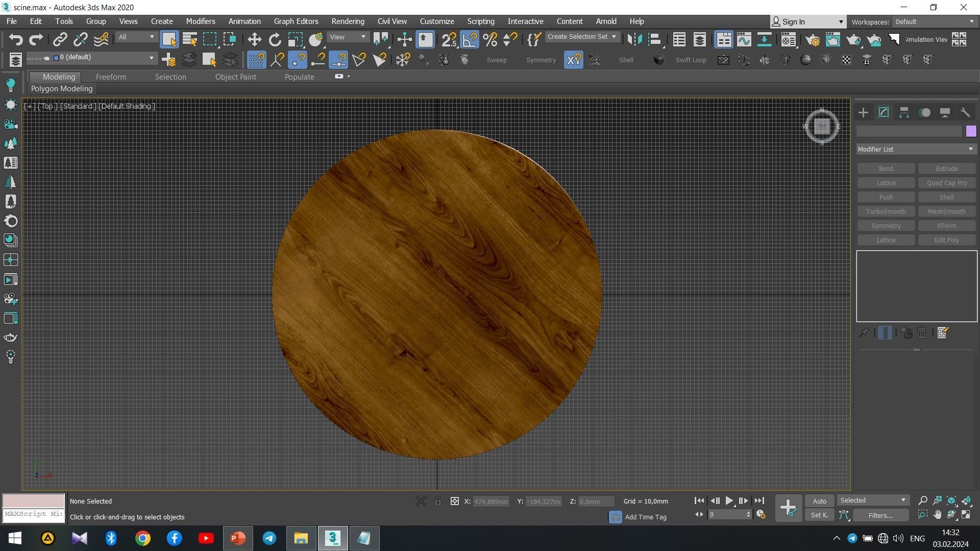Image resolution: width=980 pixels, height=551 pixels.
Task: Open the All selection filter dropdown
Action: [x=136, y=37]
